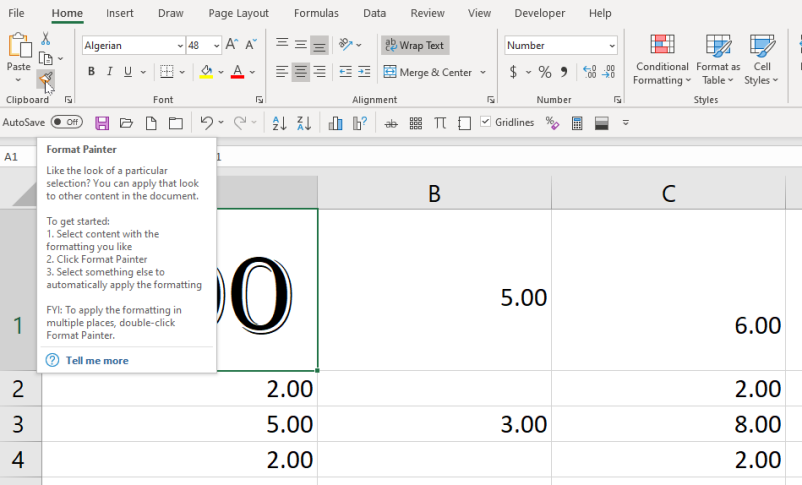The image size is (802, 485).
Task: Click the Copy icon in Clipboard group
Action: pos(46,58)
